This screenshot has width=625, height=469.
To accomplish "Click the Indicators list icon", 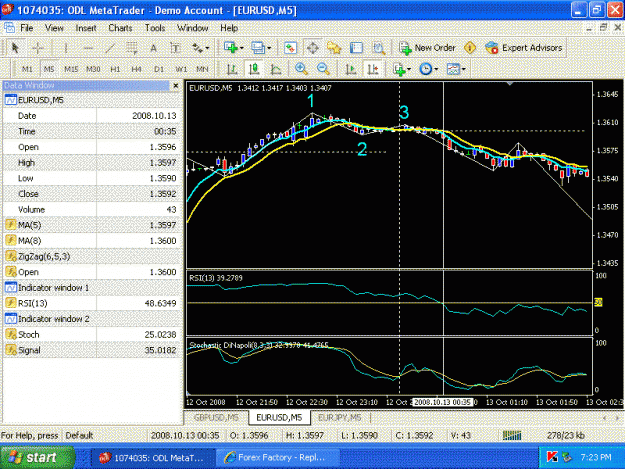I will pyautogui.click(x=399, y=69).
